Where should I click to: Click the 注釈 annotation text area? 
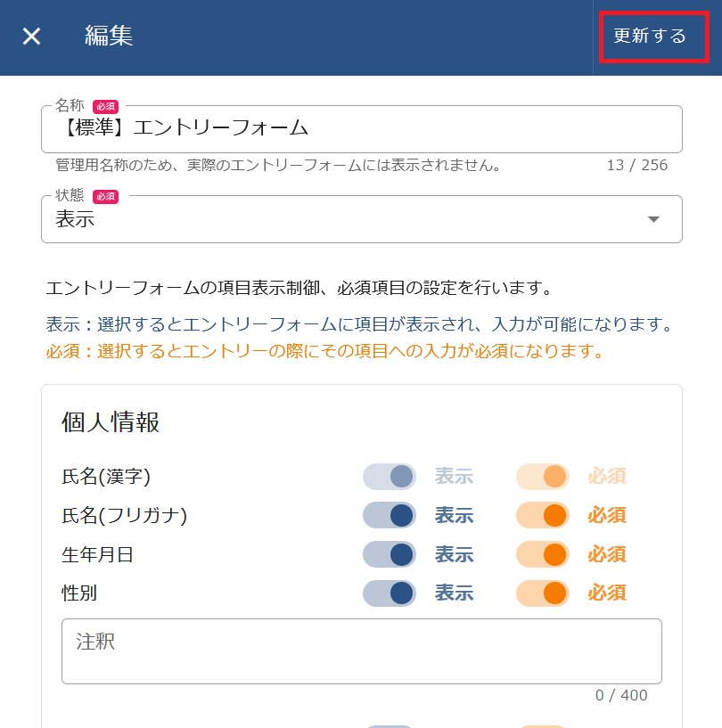[361, 651]
